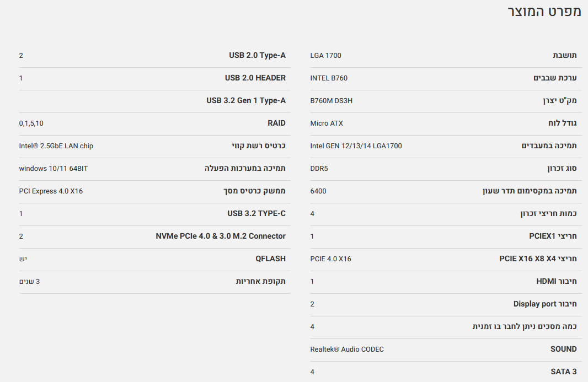
Task: Click the B760M DS3H model number
Action: point(332,101)
